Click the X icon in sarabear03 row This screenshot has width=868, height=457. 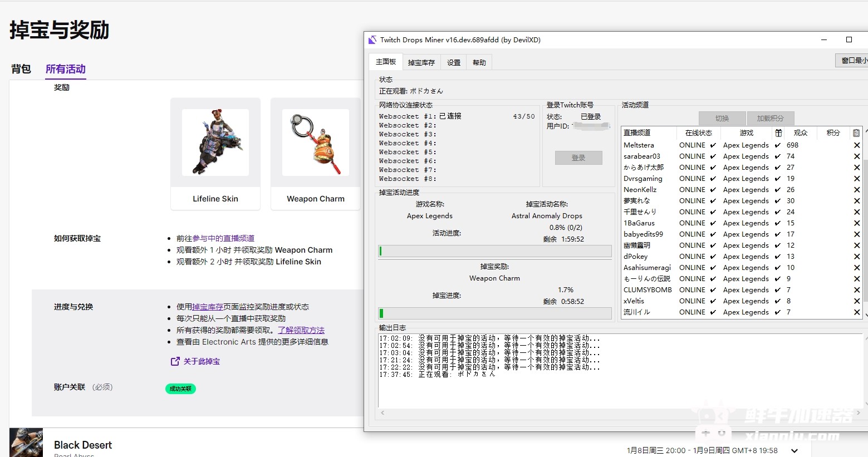pyautogui.click(x=857, y=156)
